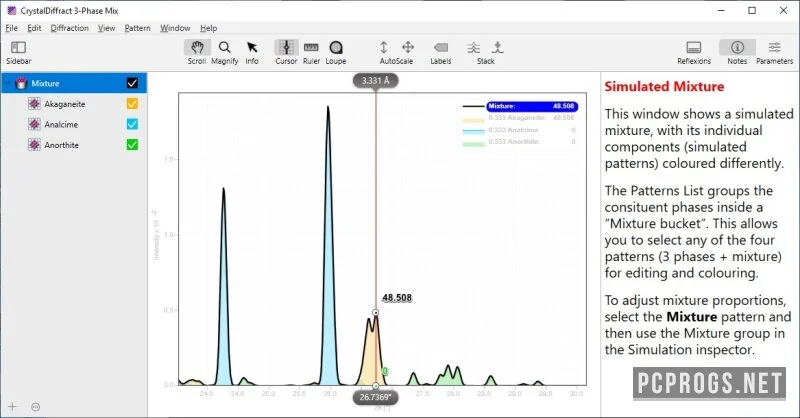Toggle the Akaganeite orange checkbox
This screenshot has width=800, height=418.
[132, 104]
